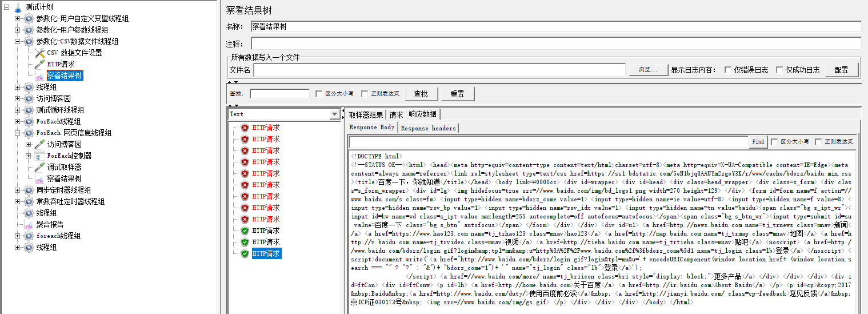Expand the 访问博客园 thread group node
Viewport: 868px width, 314px height.
pos(17,98)
